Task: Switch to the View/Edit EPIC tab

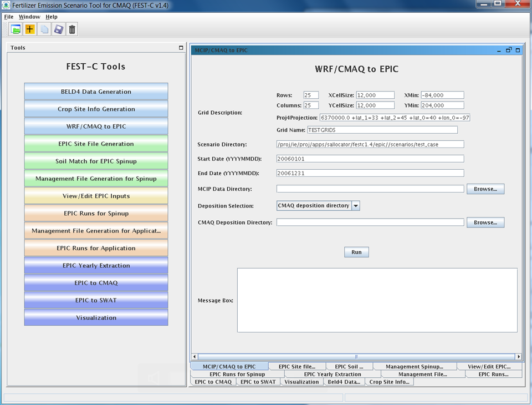Action: (489, 367)
